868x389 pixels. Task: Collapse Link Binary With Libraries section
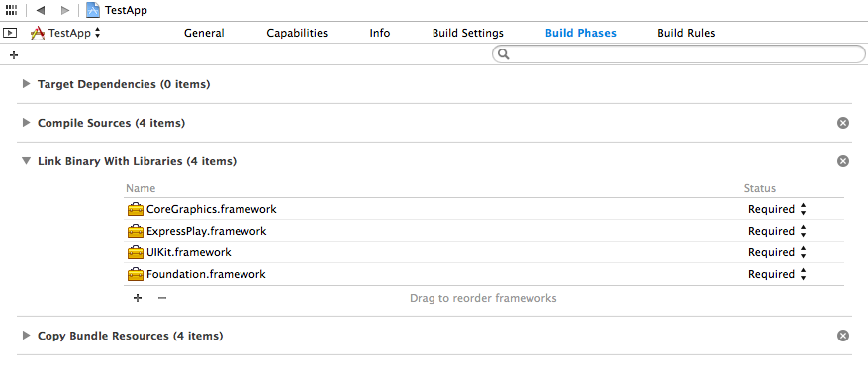pyautogui.click(x=26, y=161)
